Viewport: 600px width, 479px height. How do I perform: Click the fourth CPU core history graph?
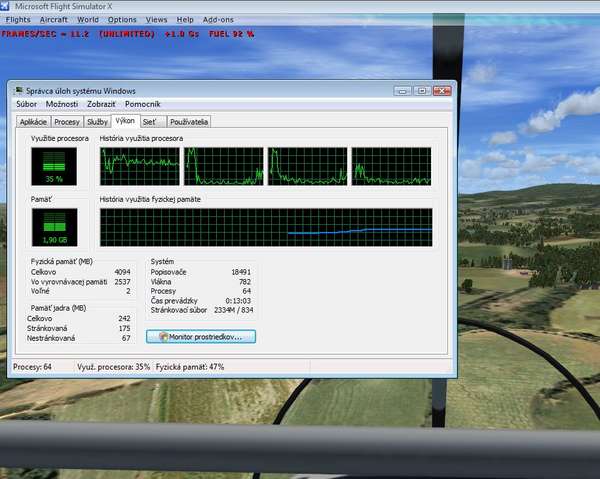(x=391, y=166)
